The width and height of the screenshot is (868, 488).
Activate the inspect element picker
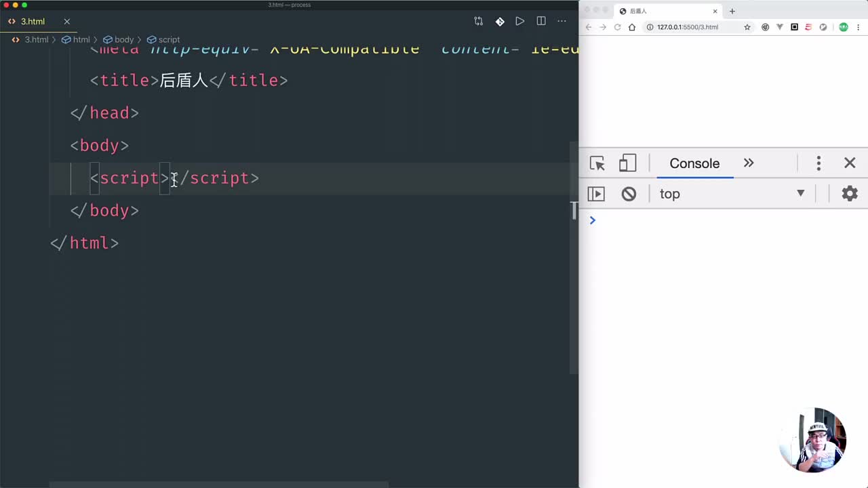[597, 163]
